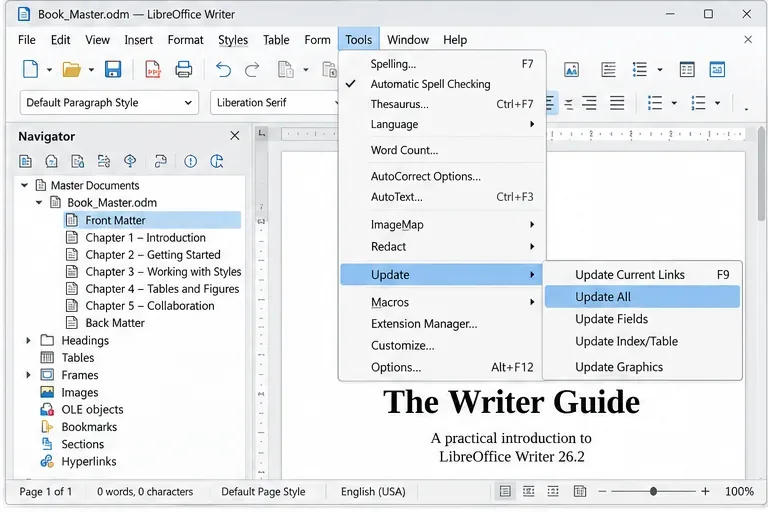
Task: Close the document with the X button
Action: [x=748, y=40]
